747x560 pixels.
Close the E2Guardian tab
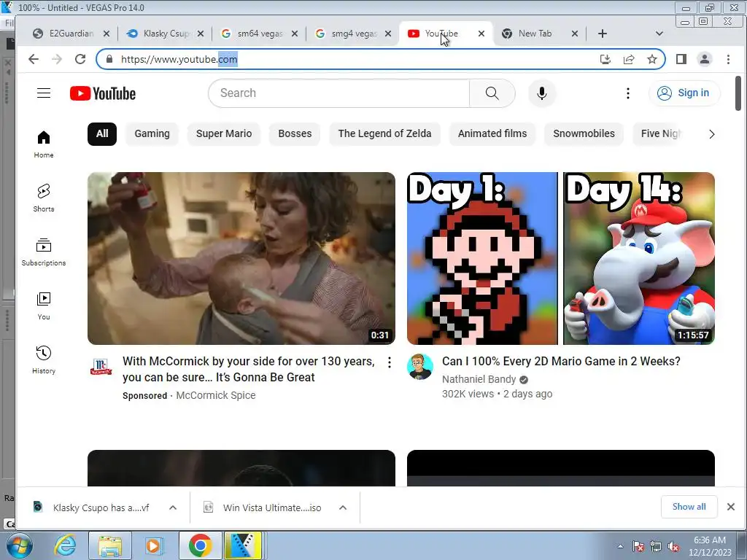point(107,34)
